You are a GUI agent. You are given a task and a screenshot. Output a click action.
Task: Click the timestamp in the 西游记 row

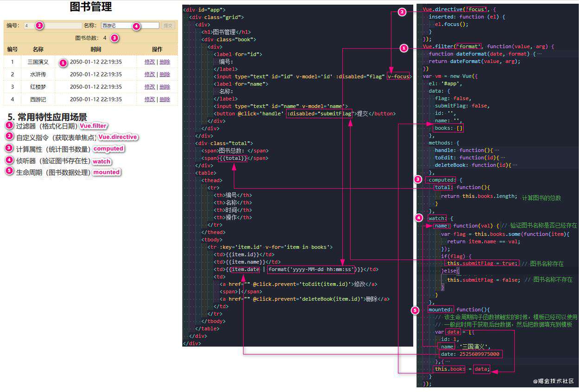(96, 99)
